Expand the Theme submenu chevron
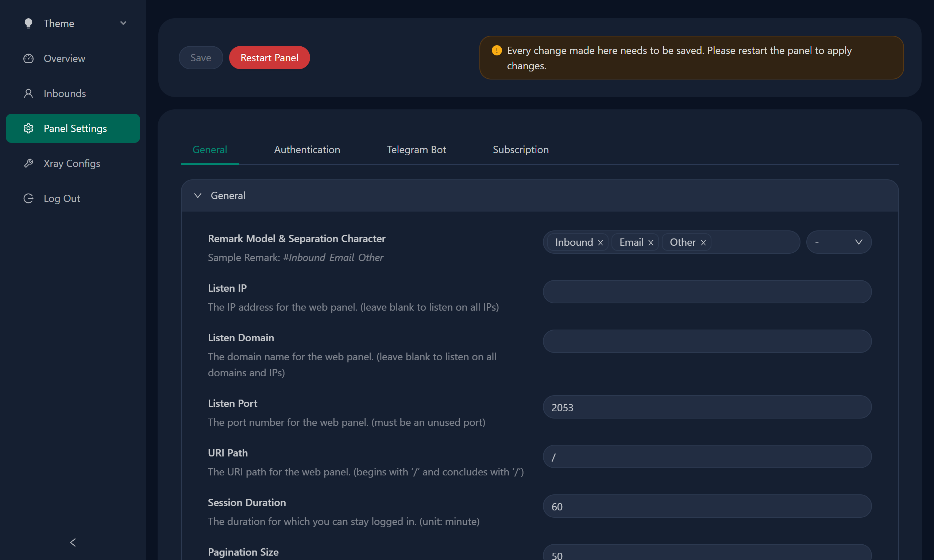934x560 pixels. coord(123,23)
